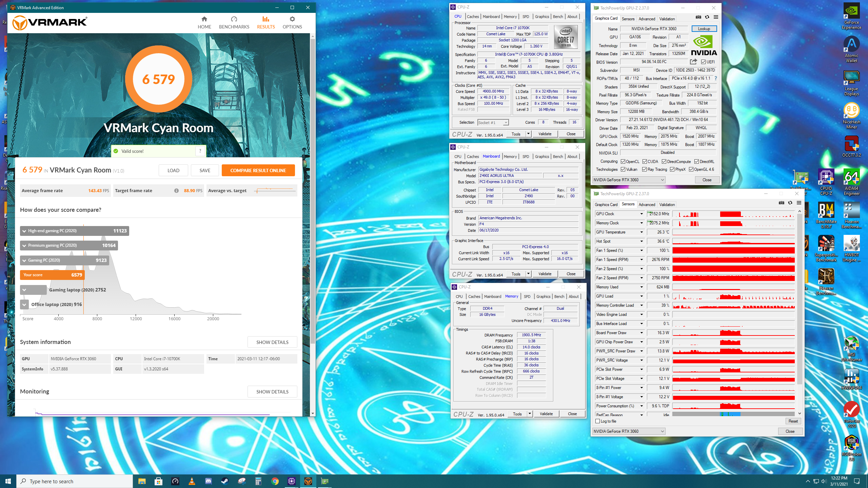868x488 pixels.
Task: Take a GPU-Z screenshot with the camera icon
Action: [698, 17]
